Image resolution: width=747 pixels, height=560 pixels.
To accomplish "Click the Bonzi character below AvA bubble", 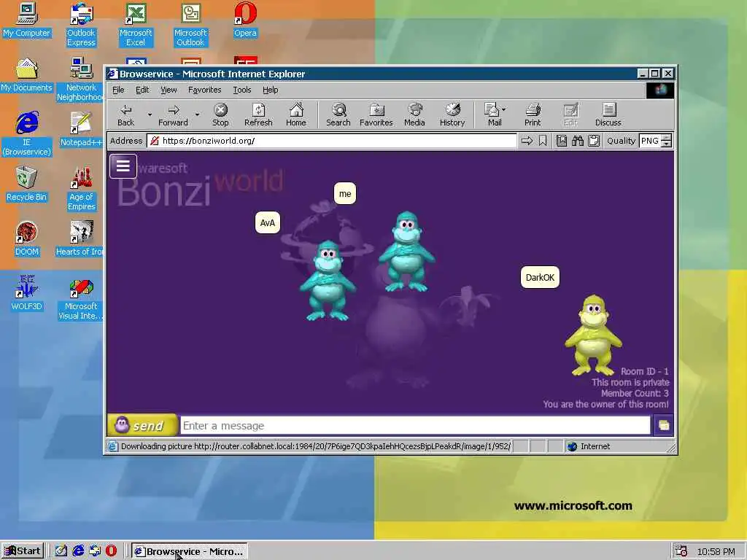I will [x=328, y=281].
